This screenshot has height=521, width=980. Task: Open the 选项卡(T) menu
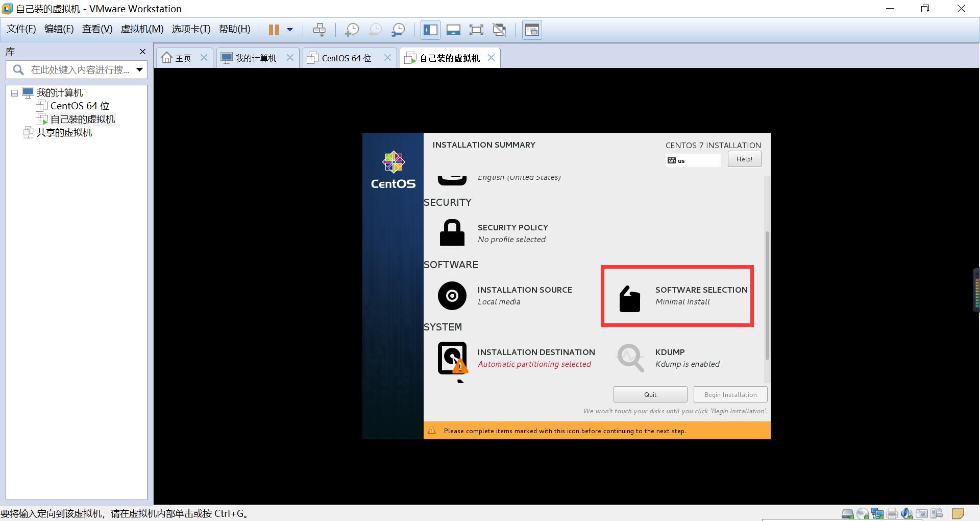pyautogui.click(x=191, y=29)
